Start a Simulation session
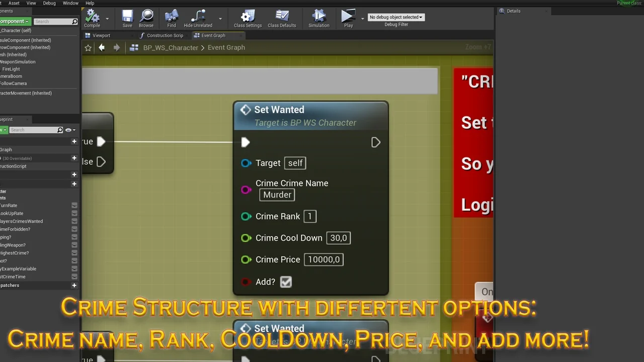Image resolution: width=644 pixels, height=362 pixels. 318,19
